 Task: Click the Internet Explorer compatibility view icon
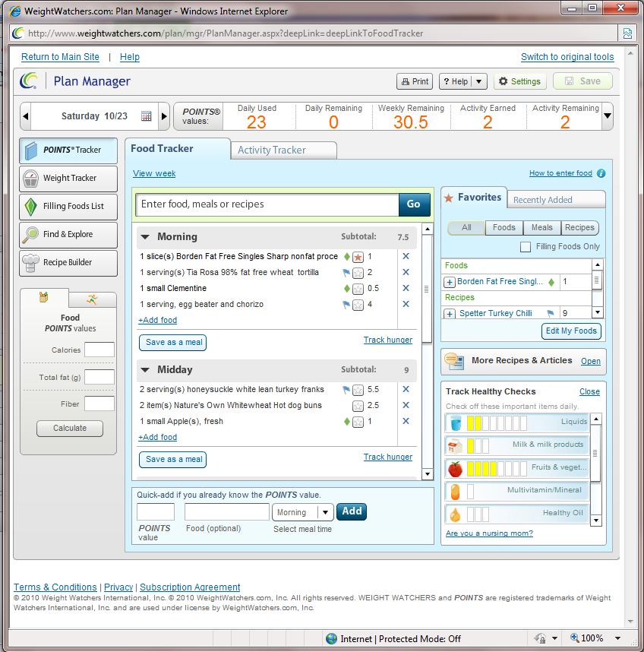click(x=627, y=33)
